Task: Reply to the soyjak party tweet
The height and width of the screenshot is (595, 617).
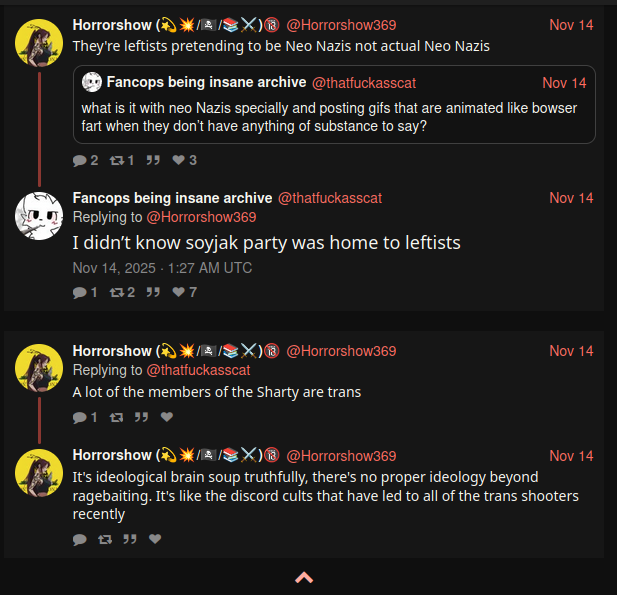Action: pos(80,292)
